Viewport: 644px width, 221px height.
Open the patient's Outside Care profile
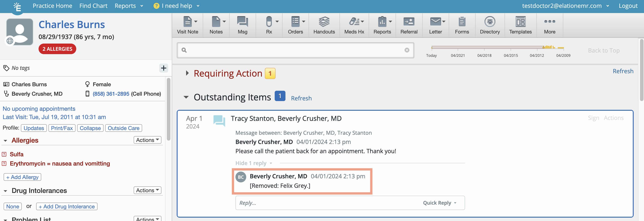pyautogui.click(x=124, y=128)
